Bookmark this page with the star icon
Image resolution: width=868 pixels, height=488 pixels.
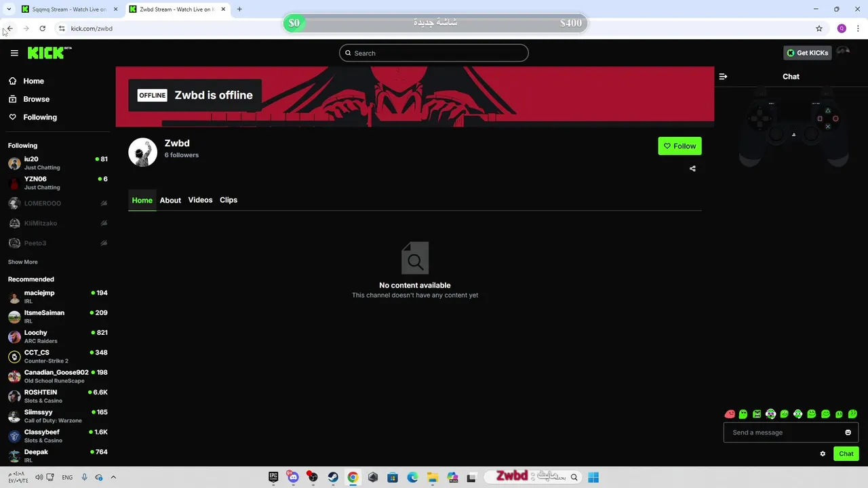[819, 28]
